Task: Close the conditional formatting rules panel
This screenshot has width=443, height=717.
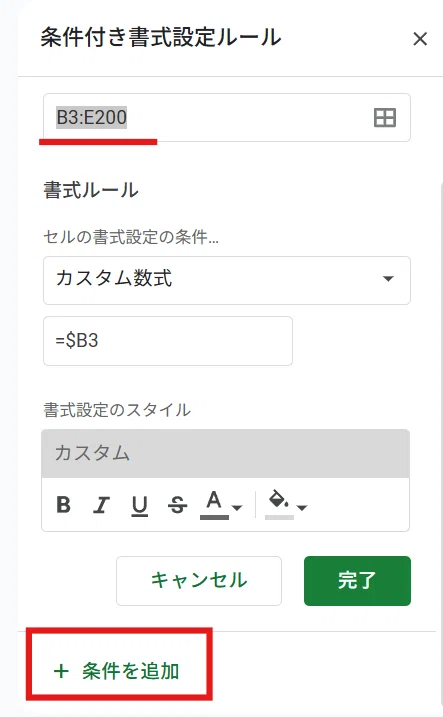Action: pyautogui.click(x=420, y=39)
